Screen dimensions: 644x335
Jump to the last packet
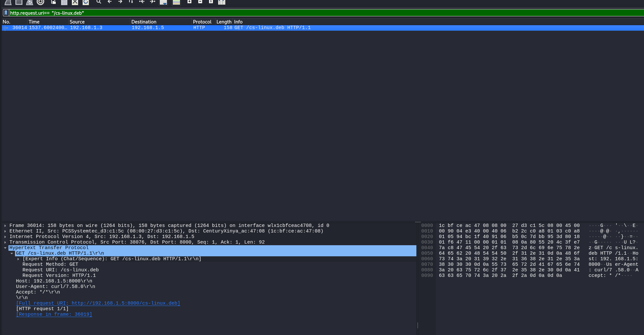[153, 2]
